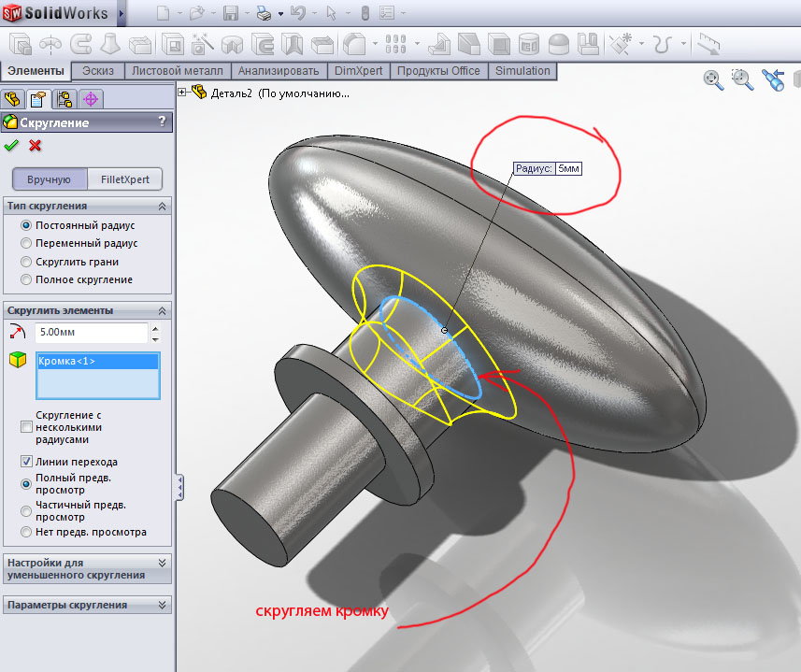801x672 pixels.
Task: Switch to the FilletXpert mode button
Action: (x=124, y=179)
